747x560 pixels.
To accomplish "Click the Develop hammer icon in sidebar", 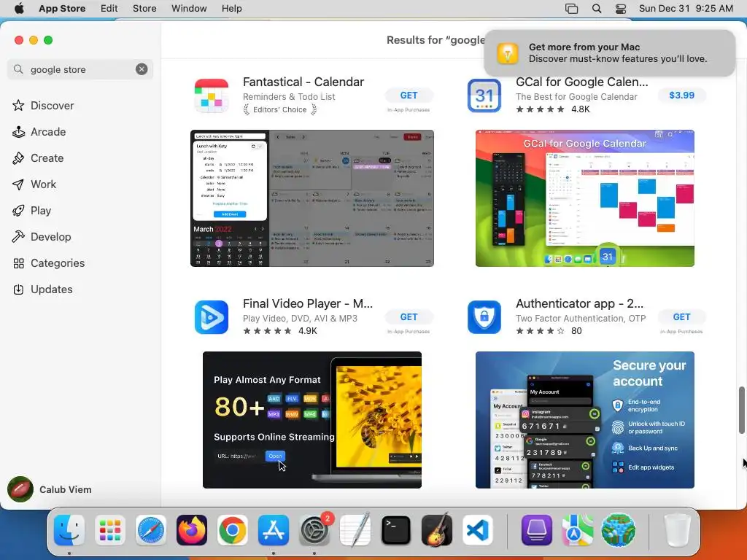I will [x=18, y=237].
